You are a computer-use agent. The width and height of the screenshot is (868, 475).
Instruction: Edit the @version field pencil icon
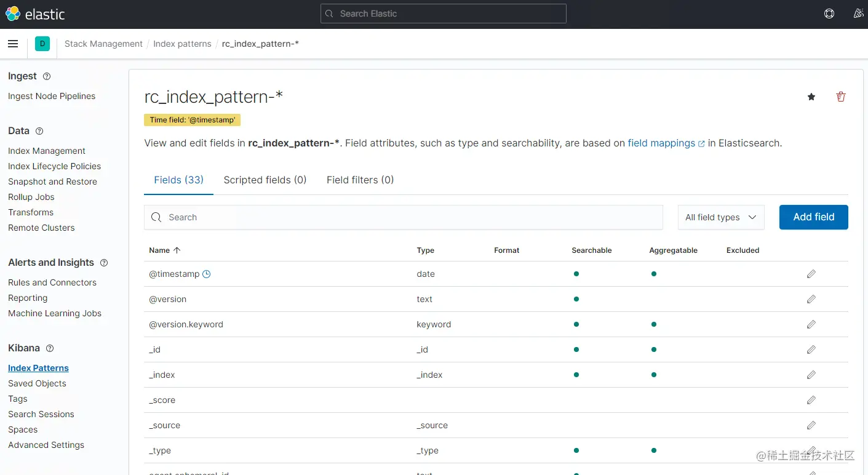[811, 299]
